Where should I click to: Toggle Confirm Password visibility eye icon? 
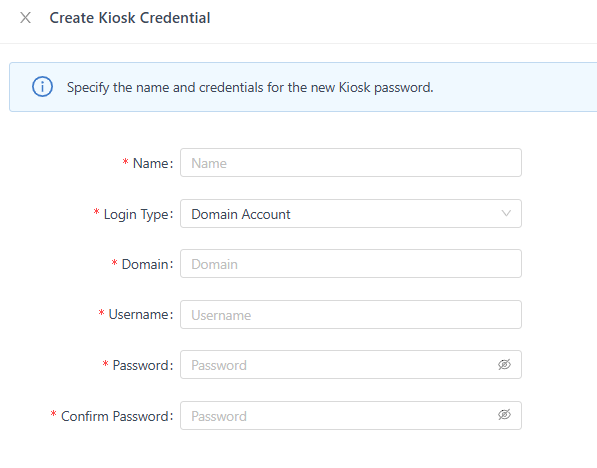[504, 414]
